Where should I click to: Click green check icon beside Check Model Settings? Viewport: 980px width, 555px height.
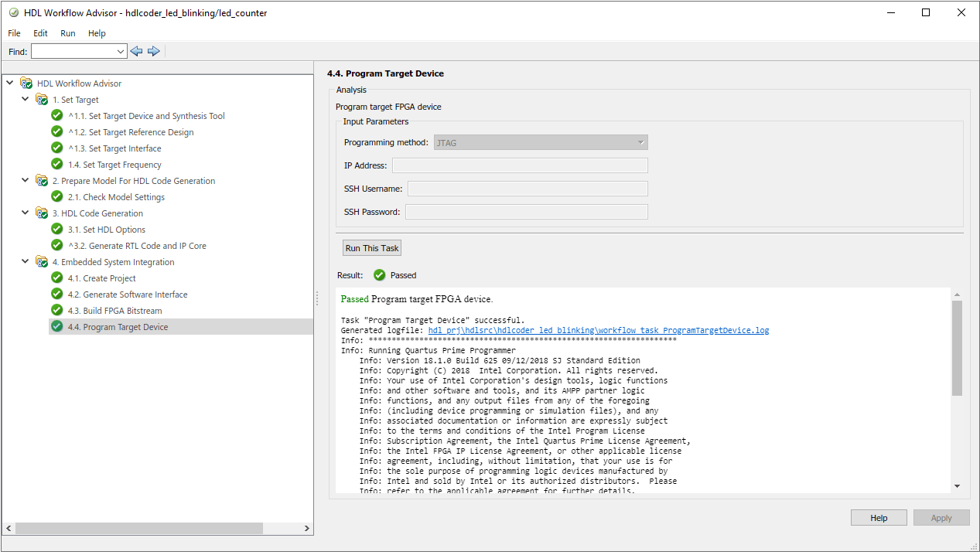point(57,196)
